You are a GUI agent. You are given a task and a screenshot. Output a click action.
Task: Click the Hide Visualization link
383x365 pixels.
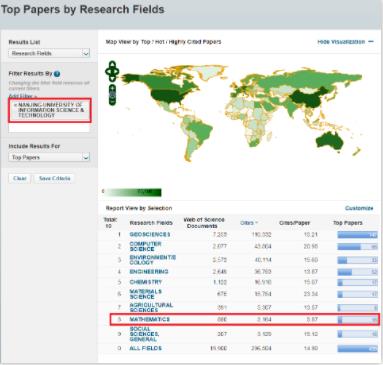[341, 42]
